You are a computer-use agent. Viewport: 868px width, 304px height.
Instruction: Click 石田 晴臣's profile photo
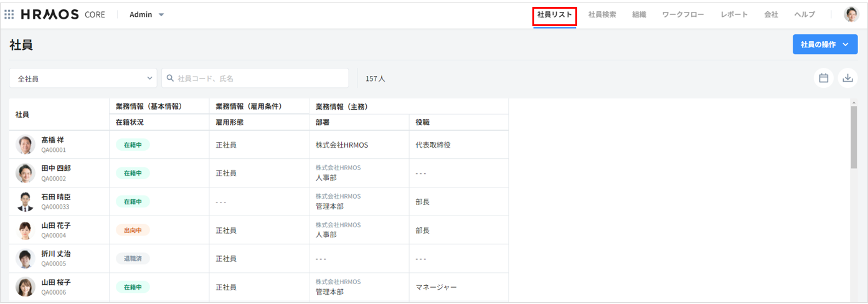coord(26,201)
